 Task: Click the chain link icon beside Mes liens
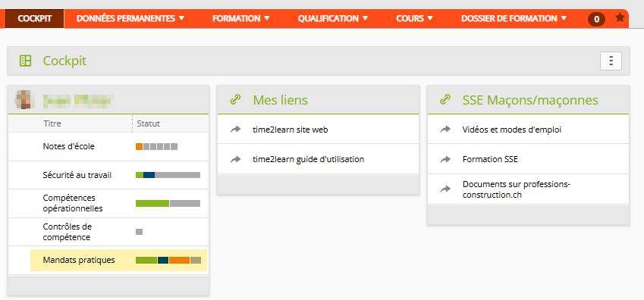click(x=235, y=100)
